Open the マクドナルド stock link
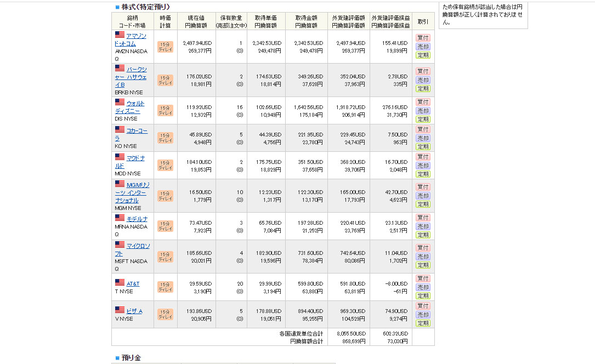 (x=130, y=162)
